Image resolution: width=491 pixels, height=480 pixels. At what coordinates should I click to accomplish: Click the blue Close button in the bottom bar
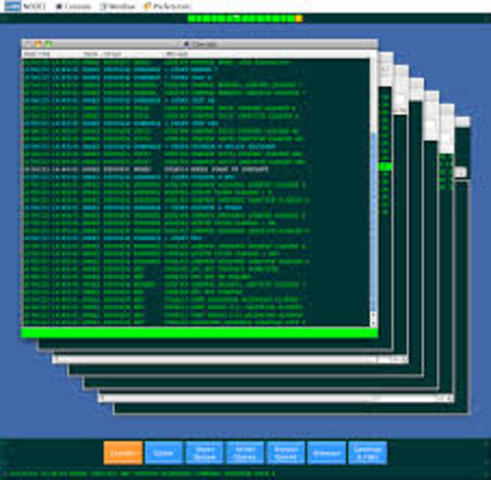click(164, 453)
